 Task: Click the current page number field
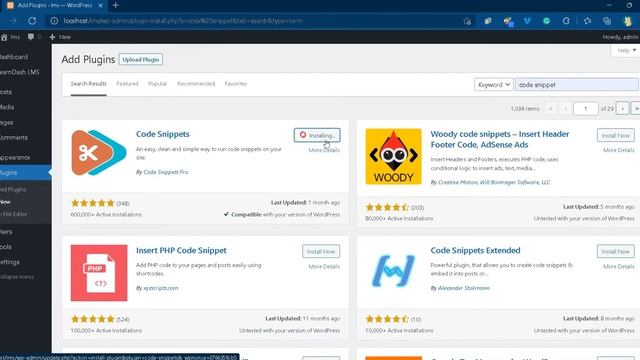tap(586, 109)
